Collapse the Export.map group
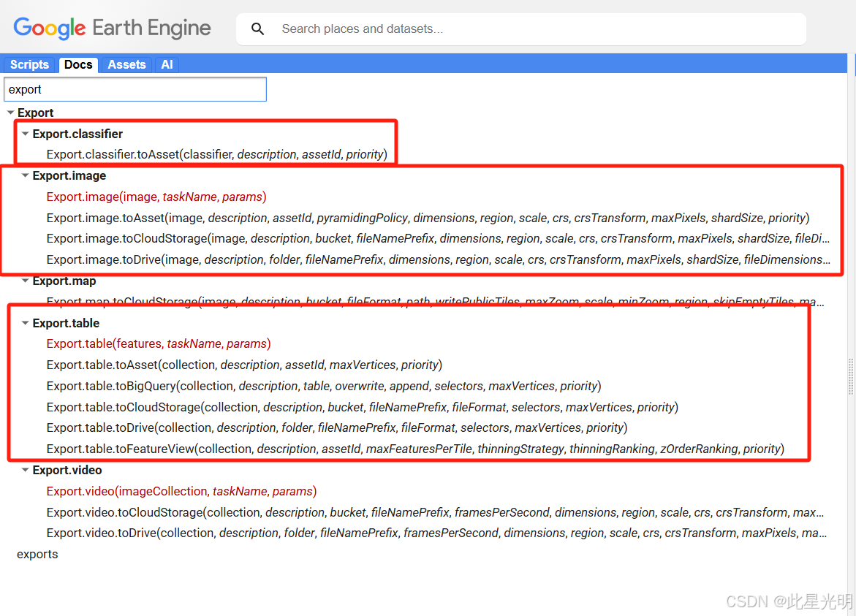 point(25,281)
